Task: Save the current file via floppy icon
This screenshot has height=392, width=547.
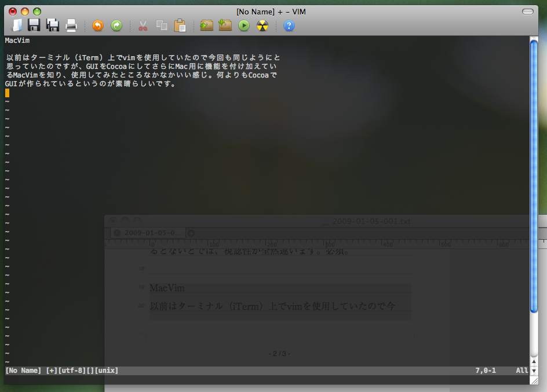Action: click(34, 25)
